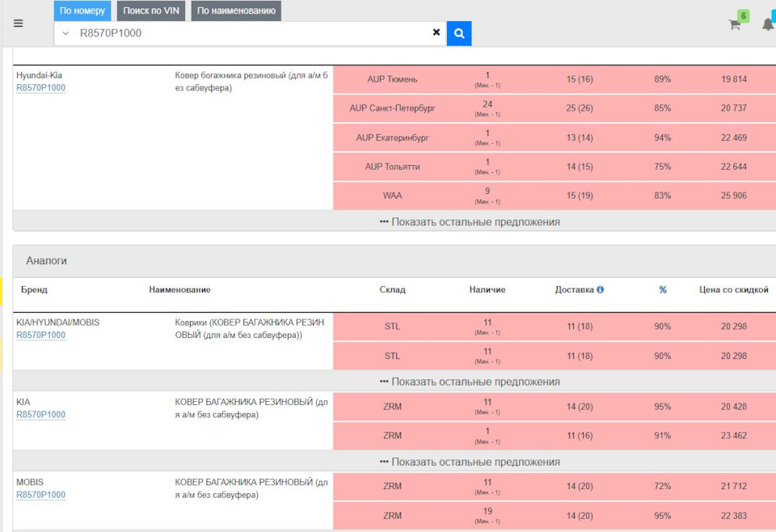Show remaining offers for the Hyundai-Kia part
Viewport: 776px width, 532px height.
(470, 222)
